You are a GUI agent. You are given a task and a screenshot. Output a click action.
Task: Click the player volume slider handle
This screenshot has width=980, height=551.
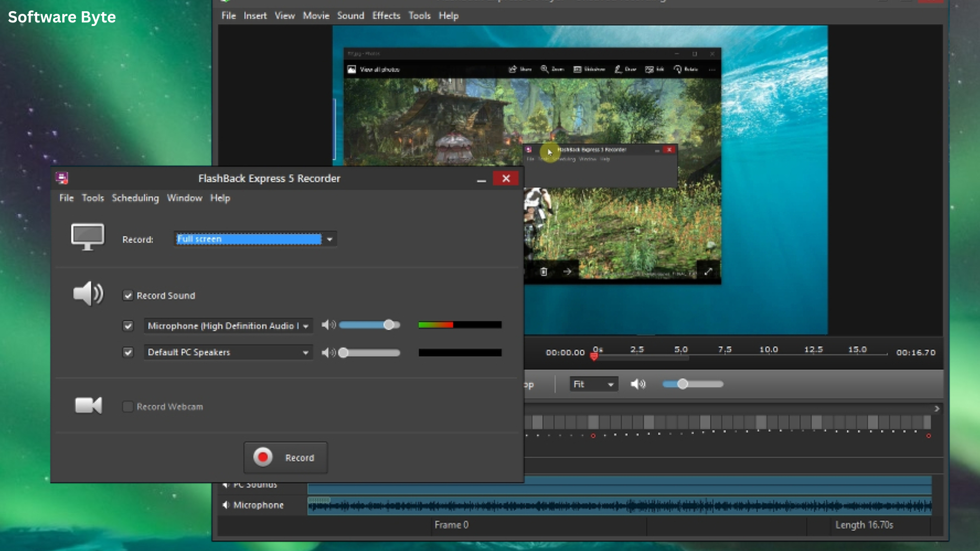(x=682, y=384)
